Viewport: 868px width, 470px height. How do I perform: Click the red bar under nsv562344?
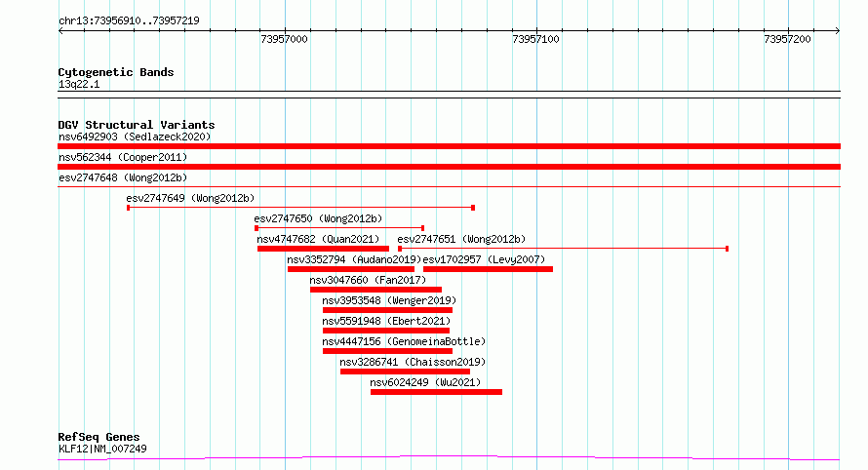[449, 167]
